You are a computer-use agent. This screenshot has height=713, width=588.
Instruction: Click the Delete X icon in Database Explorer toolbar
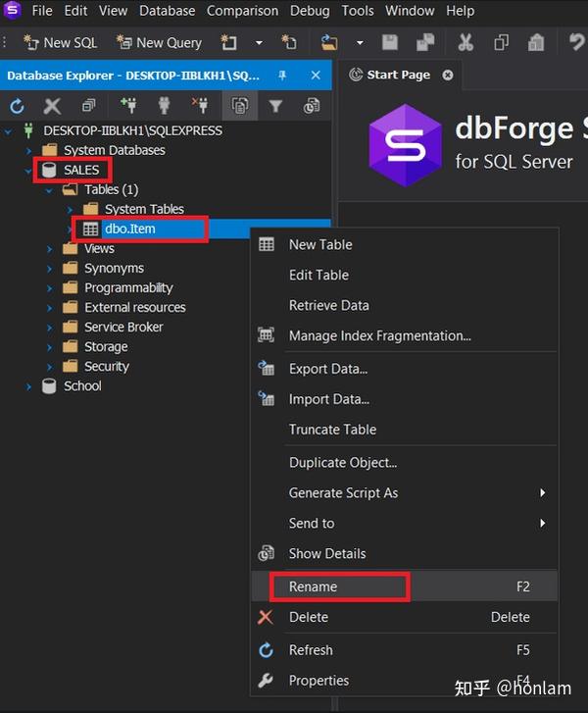pos(52,106)
